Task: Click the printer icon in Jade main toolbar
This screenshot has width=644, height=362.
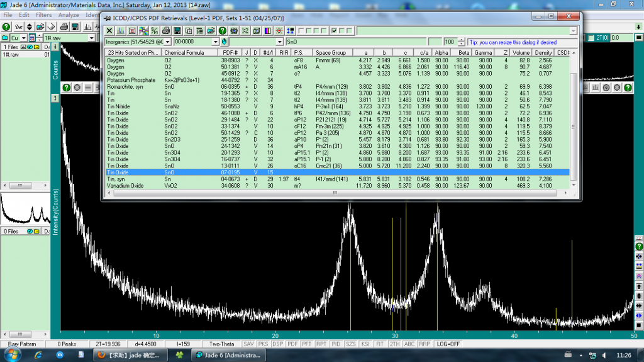Action: tap(63, 27)
